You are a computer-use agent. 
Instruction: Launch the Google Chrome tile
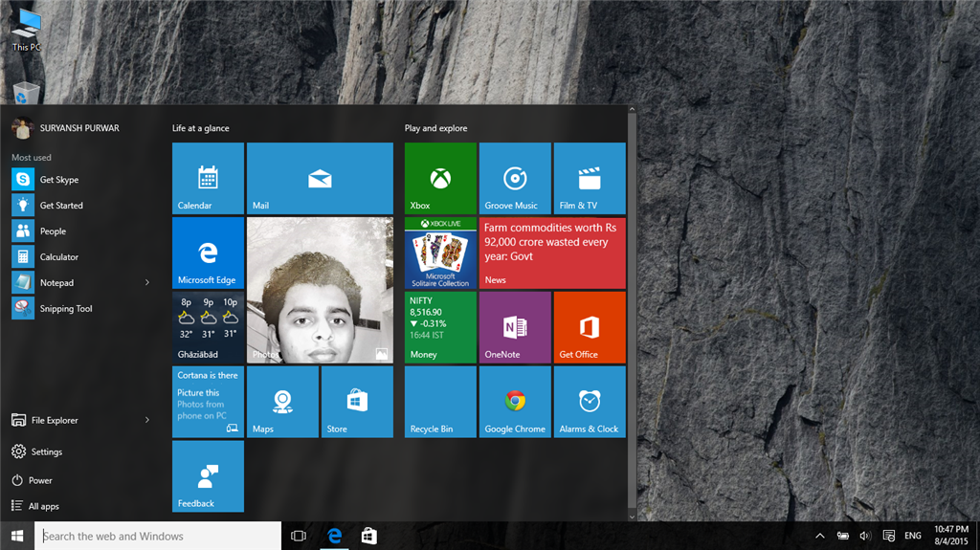[x=515, y=401]
